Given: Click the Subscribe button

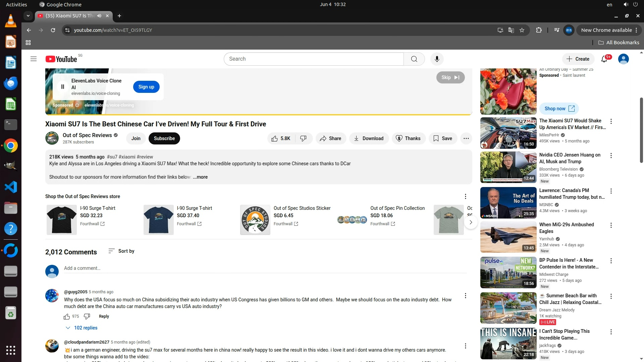Looking at the screenshot, I should click(164, 138).
